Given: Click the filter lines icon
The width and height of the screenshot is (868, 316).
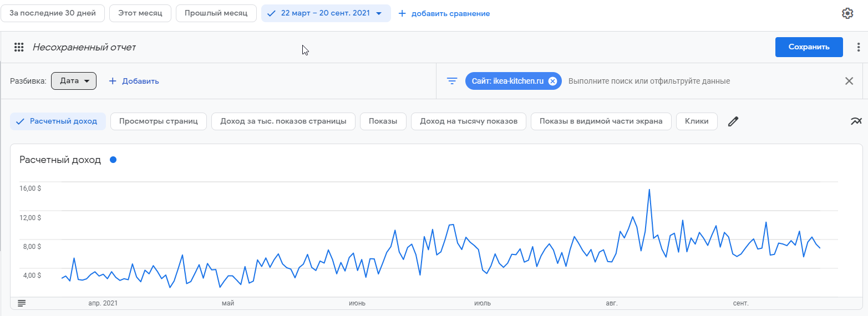Looking at the screenshot, I should (452, 81).
